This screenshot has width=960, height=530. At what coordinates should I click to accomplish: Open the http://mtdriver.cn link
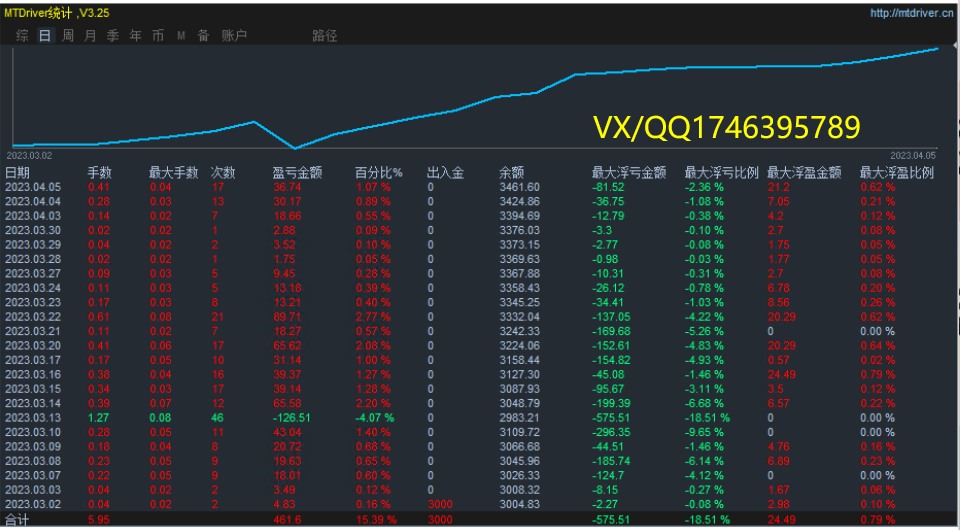click(x=912, y=13)
